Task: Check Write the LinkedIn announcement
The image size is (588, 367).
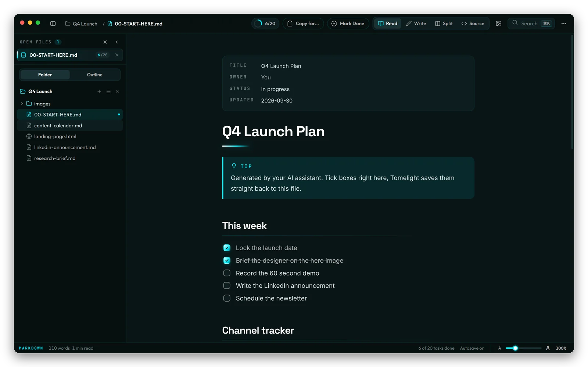Action: tap(227, 285)
